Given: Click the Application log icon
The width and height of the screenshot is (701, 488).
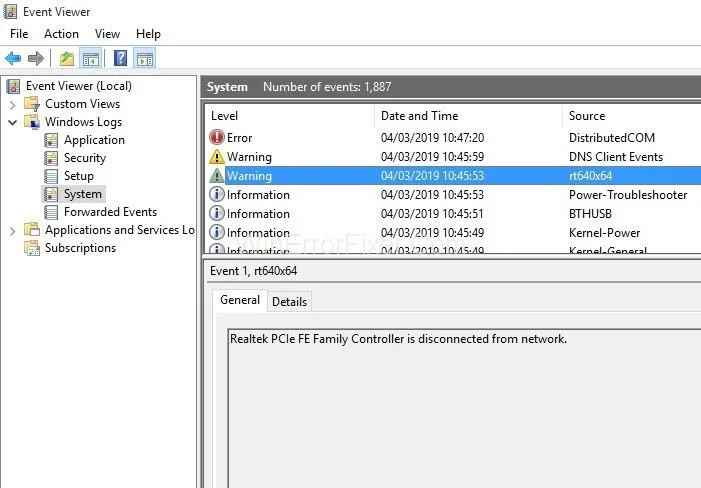Looking at the screenshot, I should pos(51,140).
